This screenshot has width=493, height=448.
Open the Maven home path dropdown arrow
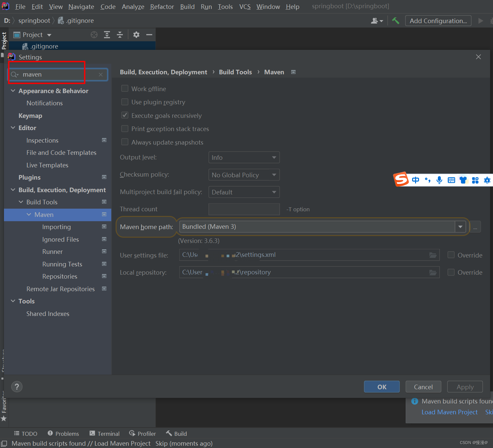coord(460,227)
